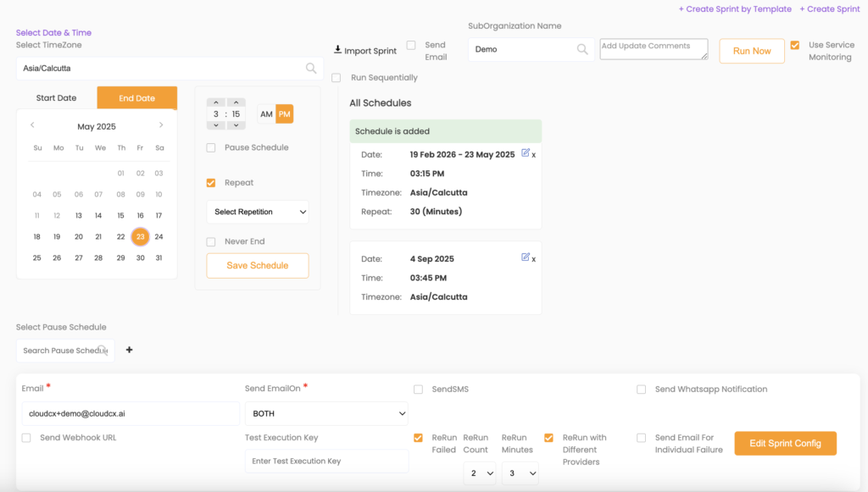Image resolution: width=868 pixels, height=492 pixels.
Task: Expand the Send EmailOn BOTH dropdown
Action: coord(325,414)
